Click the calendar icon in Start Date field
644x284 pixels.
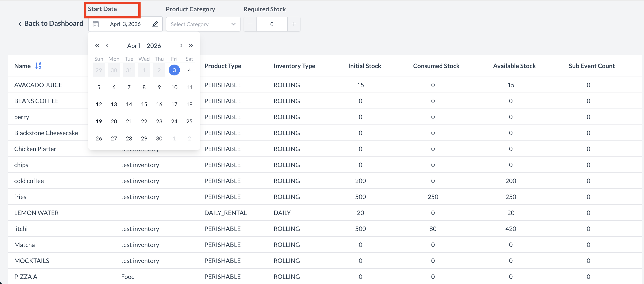click(96, 24)
